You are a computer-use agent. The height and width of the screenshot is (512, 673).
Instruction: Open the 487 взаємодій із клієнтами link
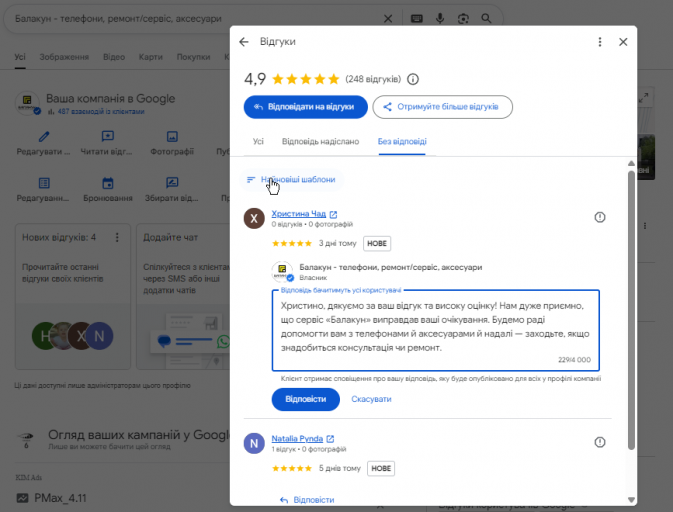[101, 112]
